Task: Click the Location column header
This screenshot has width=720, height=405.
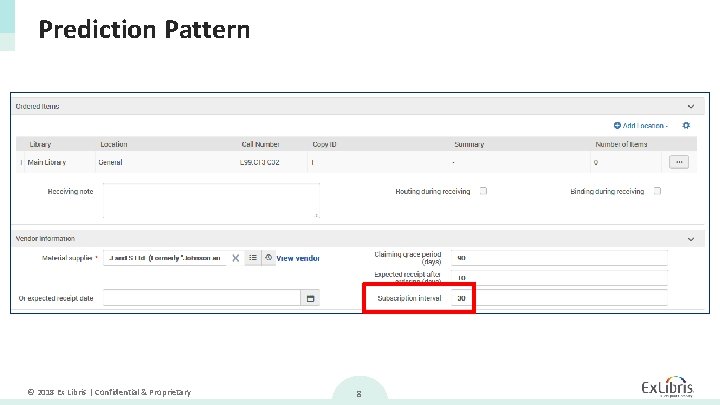Action: coord(113,144)
